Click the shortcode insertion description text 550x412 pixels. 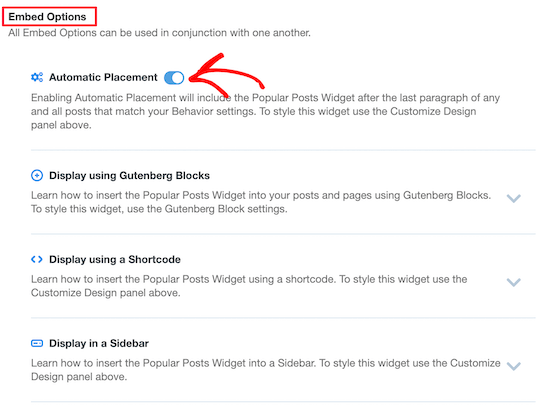click(249, 286)
